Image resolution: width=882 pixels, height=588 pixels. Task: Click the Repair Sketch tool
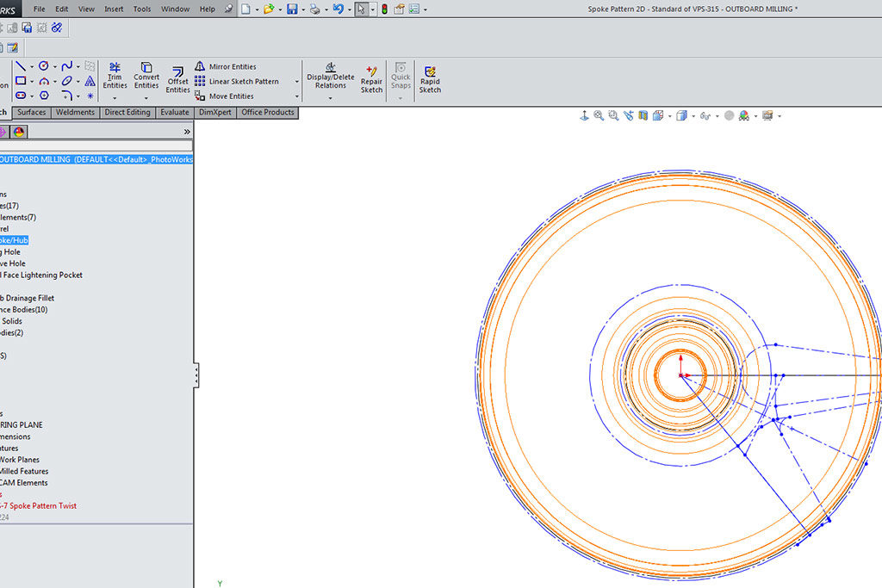(x=371, y=79)
